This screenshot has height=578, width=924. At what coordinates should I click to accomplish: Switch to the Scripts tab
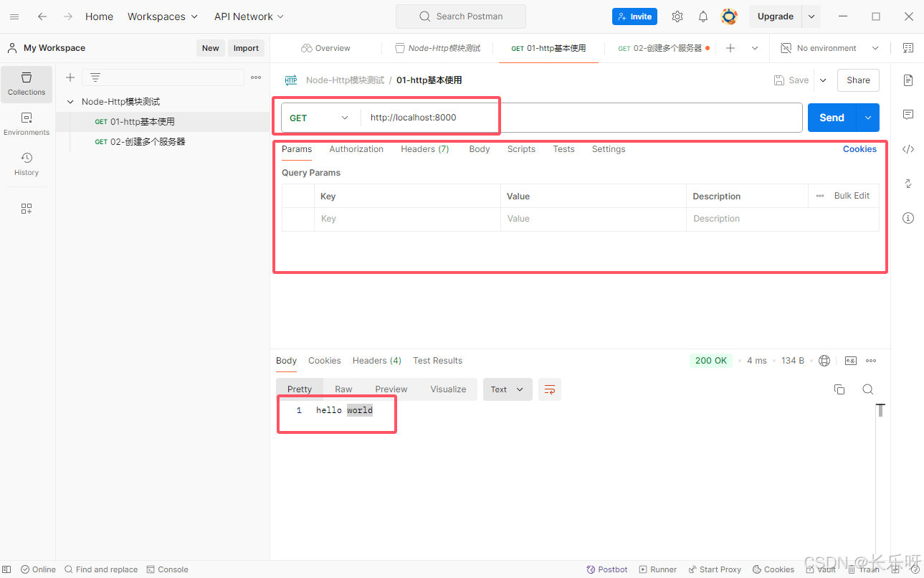[x=521, y=149]
